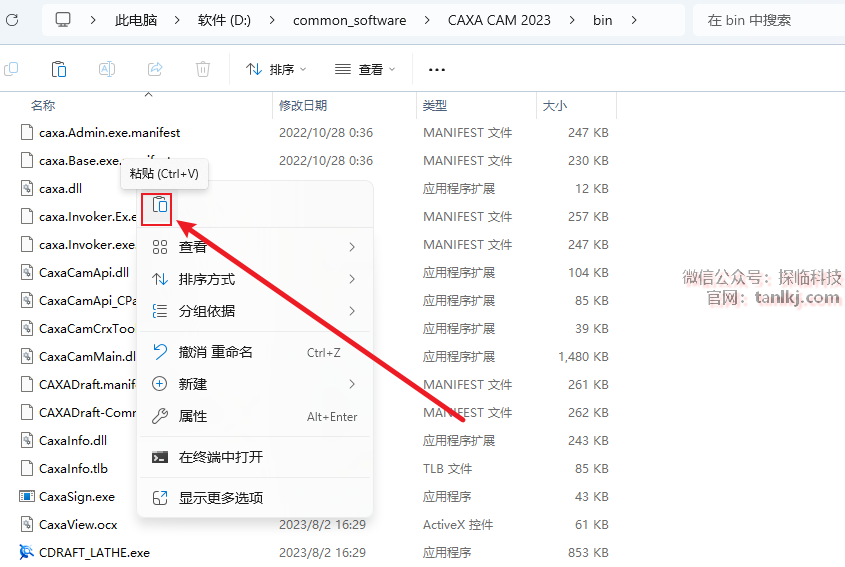Screen dimensions: 845x567
Task: Click the CaxaView.ocx file icon
Action: 26,524
